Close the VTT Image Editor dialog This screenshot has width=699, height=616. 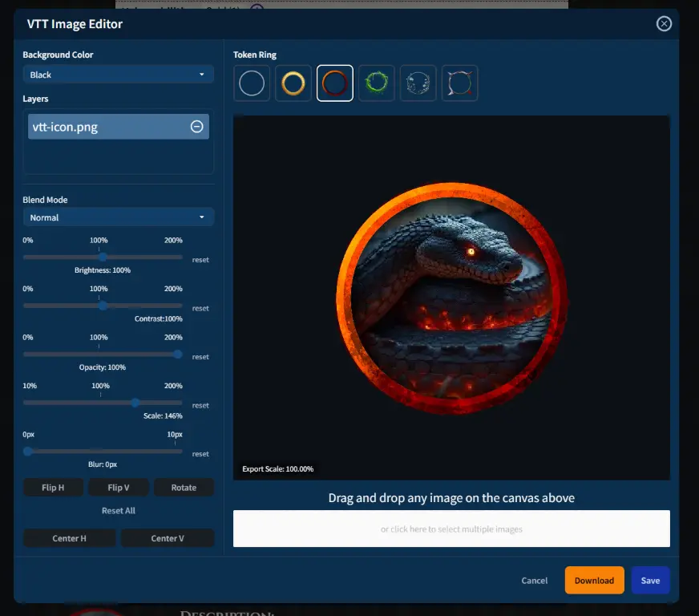(664, 24)
